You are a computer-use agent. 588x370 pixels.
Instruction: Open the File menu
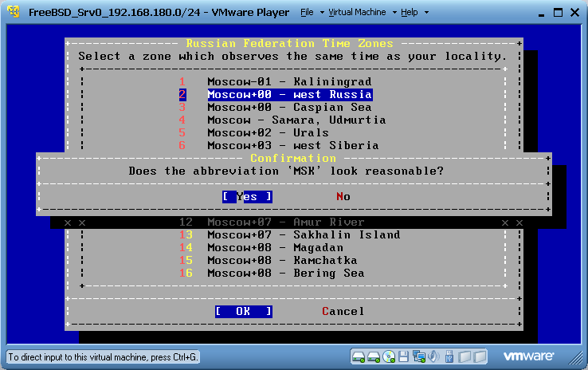pos(307,13)
